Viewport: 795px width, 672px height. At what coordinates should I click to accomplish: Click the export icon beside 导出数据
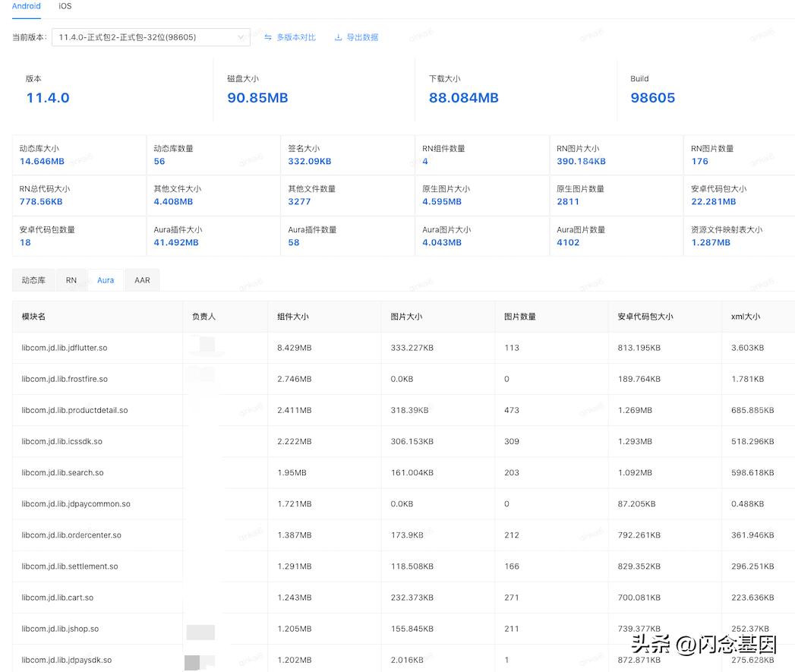coord(340,36)
